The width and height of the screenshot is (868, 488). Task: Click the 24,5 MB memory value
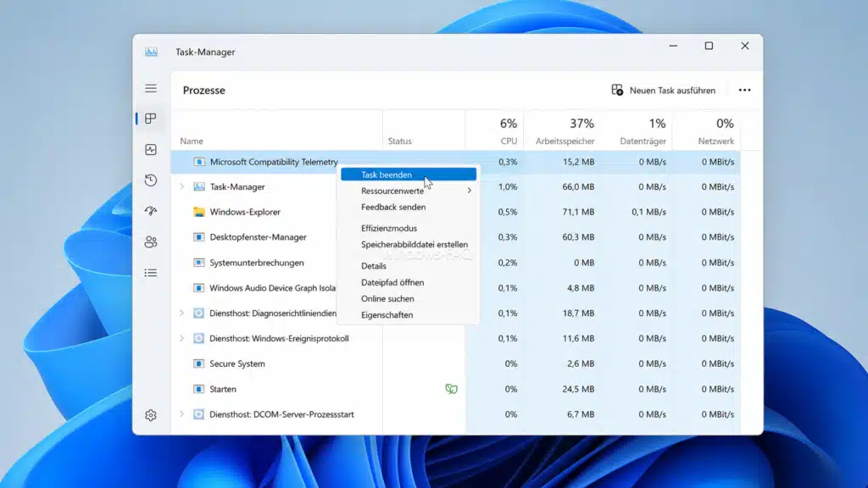click(578, 389)
